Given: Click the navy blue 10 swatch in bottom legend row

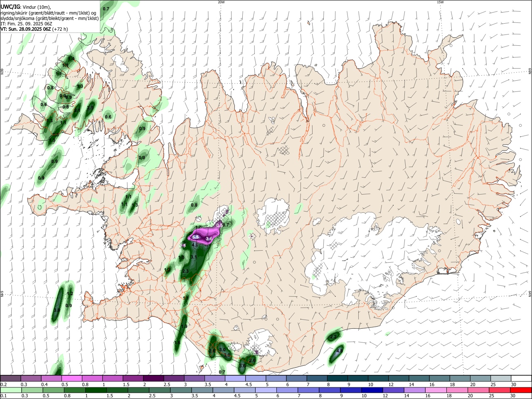Looking at the screenshot, I should pos(372,390).
